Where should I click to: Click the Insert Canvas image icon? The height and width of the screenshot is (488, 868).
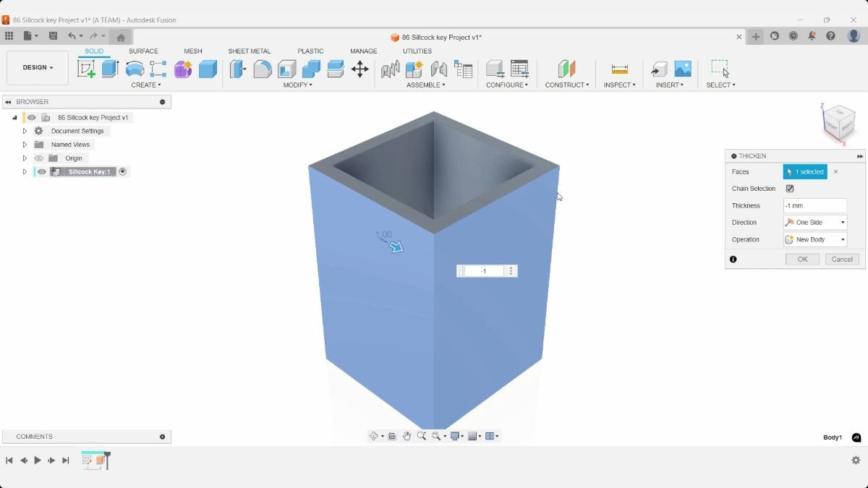coord(683,69)
